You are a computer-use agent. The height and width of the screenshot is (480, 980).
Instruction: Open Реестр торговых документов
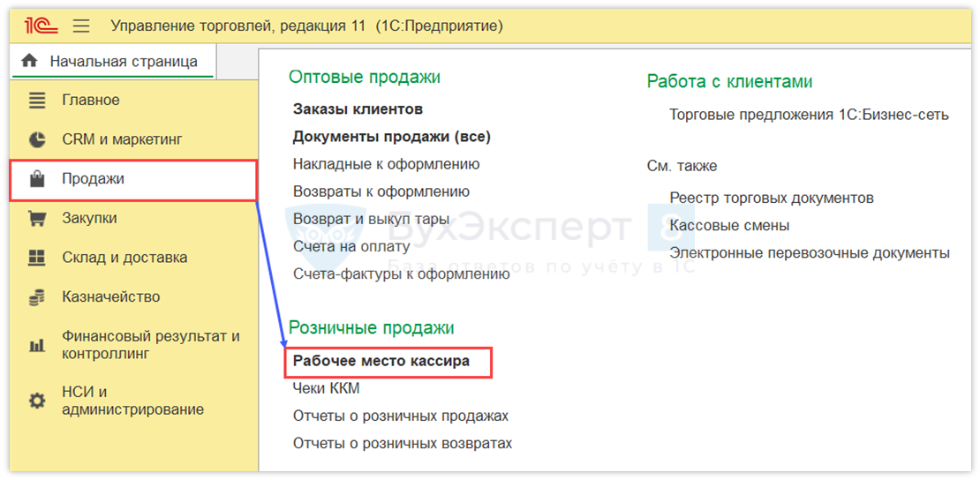point(772,199)
